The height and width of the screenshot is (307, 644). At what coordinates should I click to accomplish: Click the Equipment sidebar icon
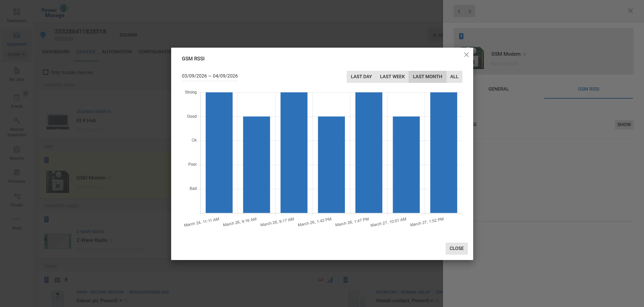tap(16, 36)
